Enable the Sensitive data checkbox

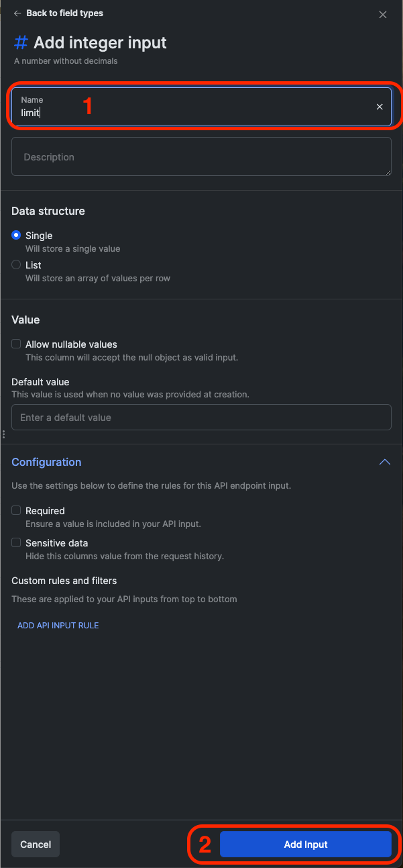coord(16,542)
